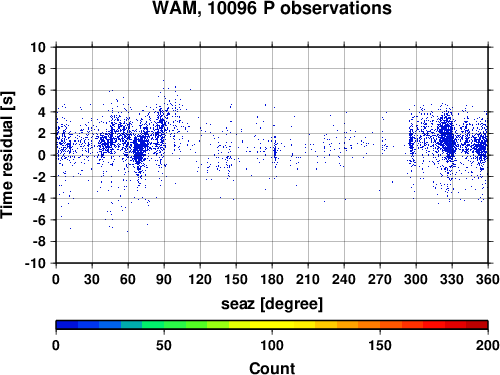
Task: Click the x-axis tick label 270
Action: [380, 279]
